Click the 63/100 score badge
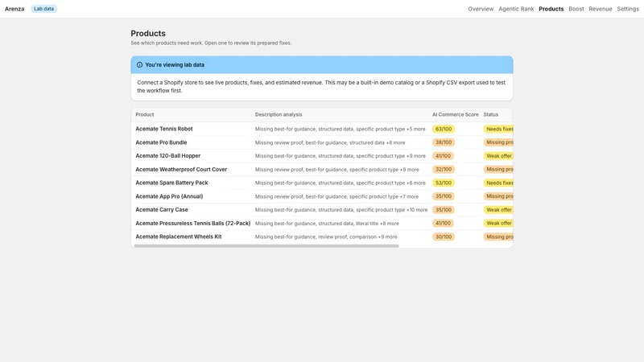This screenshot has height=362, width=644. tap(444, 129)
